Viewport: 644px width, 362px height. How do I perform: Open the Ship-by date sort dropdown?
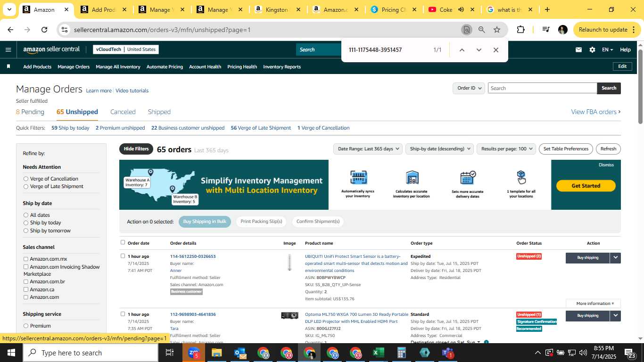439,149
